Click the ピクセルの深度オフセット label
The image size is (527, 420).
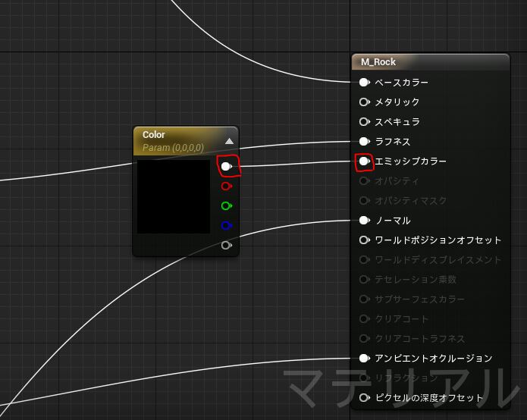pyautogui.click(x=429, y=398)
